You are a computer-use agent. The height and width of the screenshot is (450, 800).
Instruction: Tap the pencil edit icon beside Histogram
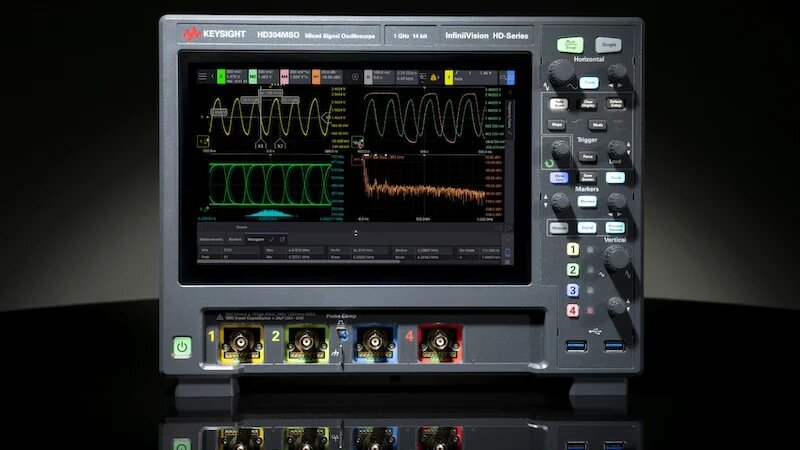pyautogui.click(x=272, y=239)
